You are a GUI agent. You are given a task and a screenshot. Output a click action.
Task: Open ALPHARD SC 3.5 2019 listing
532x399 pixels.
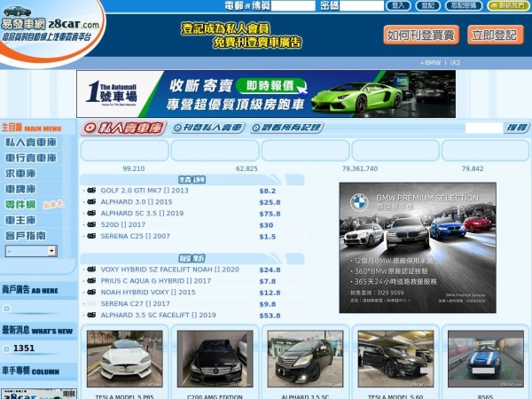point(142,214)
